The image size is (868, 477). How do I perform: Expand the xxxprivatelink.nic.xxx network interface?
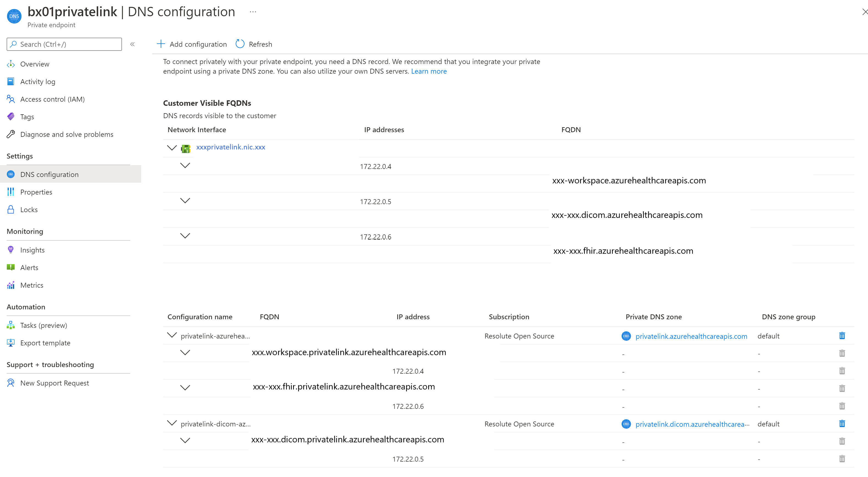171,148
